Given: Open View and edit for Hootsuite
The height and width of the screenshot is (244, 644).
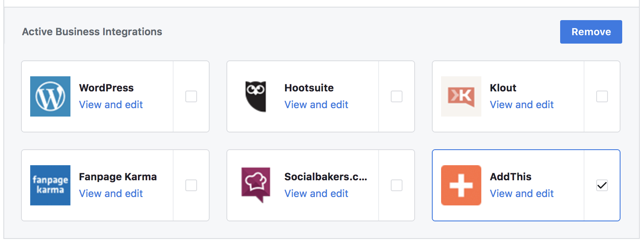Looking at the screenshot, I should click(x=317, y=105).
